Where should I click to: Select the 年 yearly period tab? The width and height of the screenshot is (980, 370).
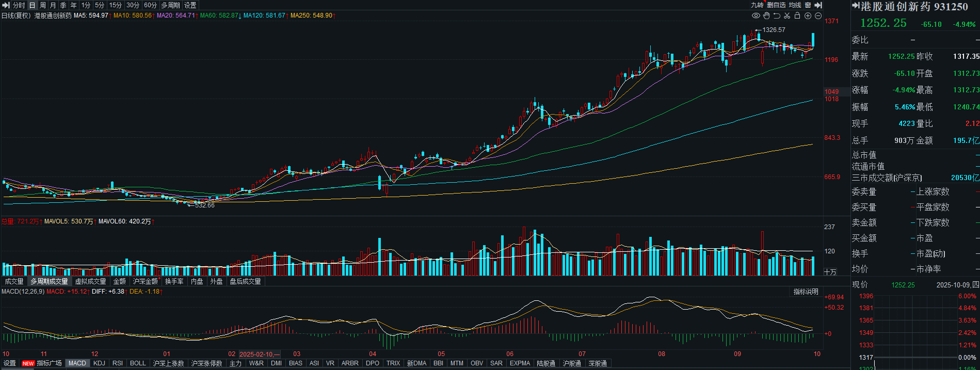pyautogui.click(x=74, y=5)
